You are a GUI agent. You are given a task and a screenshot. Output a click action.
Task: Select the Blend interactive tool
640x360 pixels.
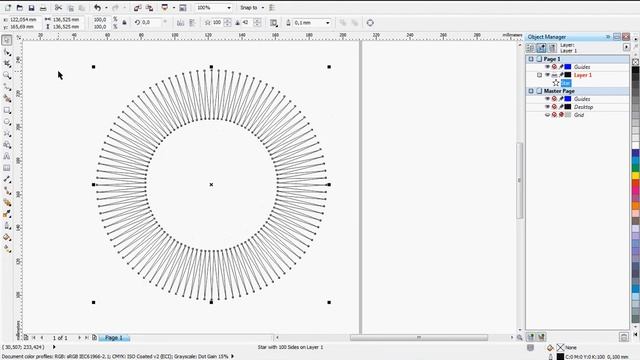click(7, 202)
